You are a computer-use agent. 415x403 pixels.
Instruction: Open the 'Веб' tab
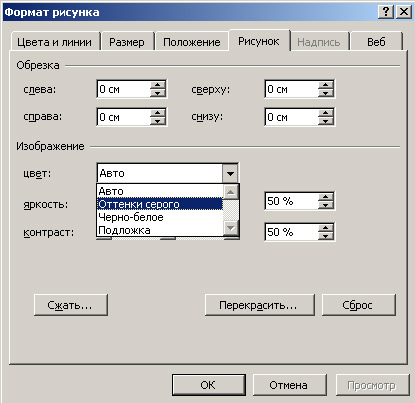point(376,42)
